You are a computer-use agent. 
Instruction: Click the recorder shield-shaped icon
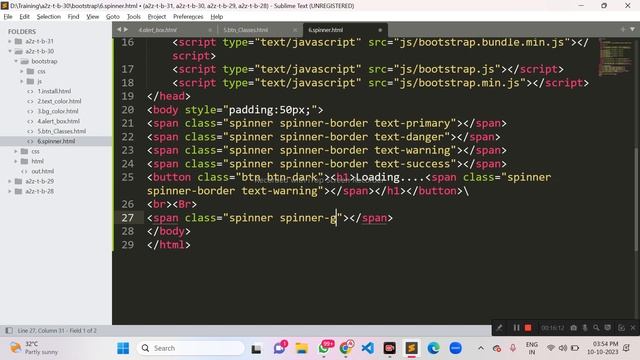[x=608, y=327]
